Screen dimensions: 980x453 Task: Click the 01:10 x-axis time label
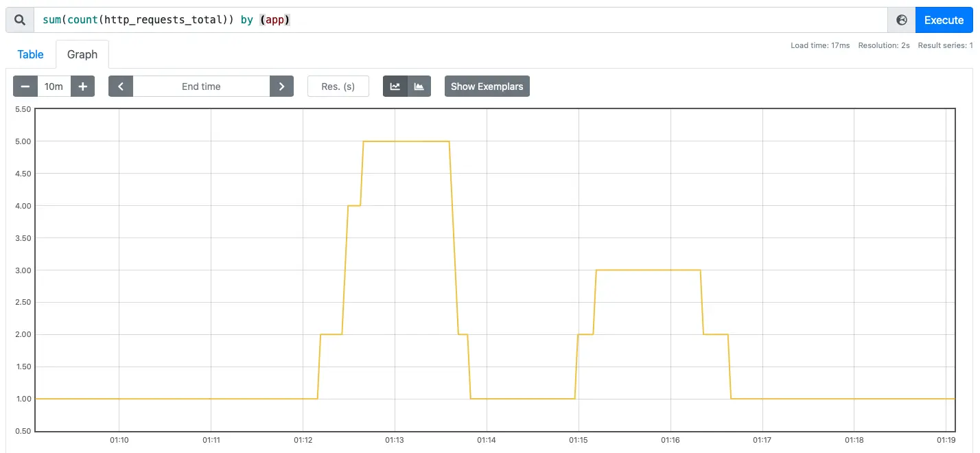[x=119, y=440]
